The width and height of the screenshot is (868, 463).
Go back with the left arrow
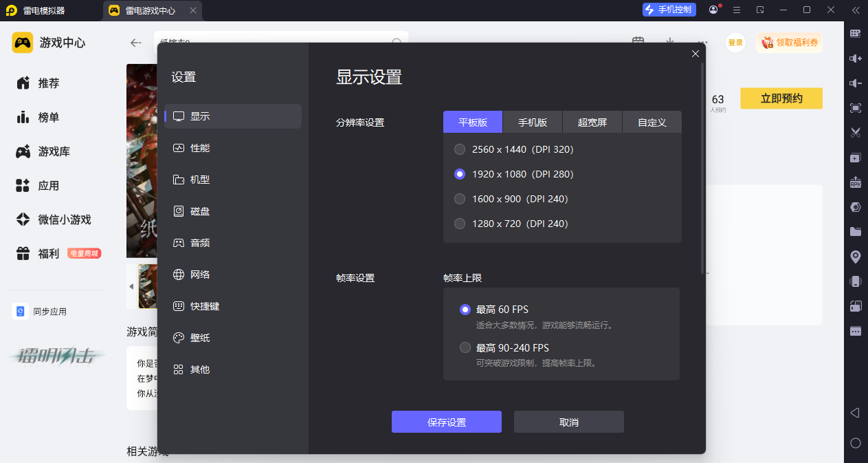135,43
